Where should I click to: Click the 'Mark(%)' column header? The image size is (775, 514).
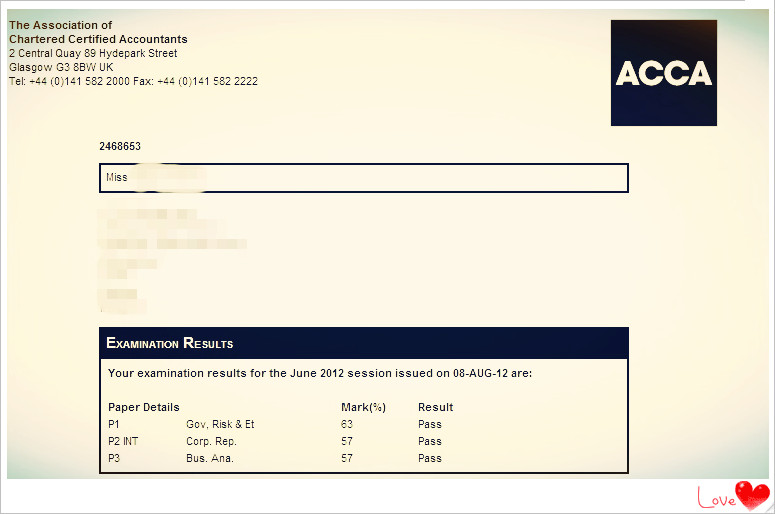click(363, 407)
